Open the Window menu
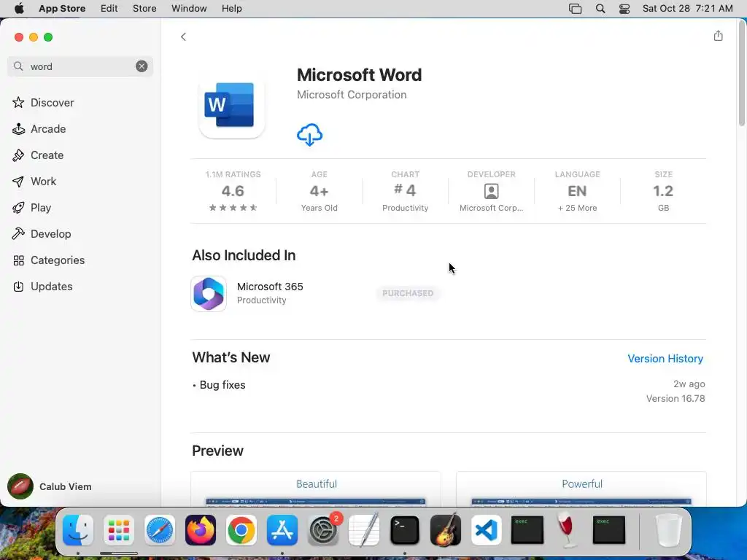Screen dimensions: 747x560 [x=189, y=9]
